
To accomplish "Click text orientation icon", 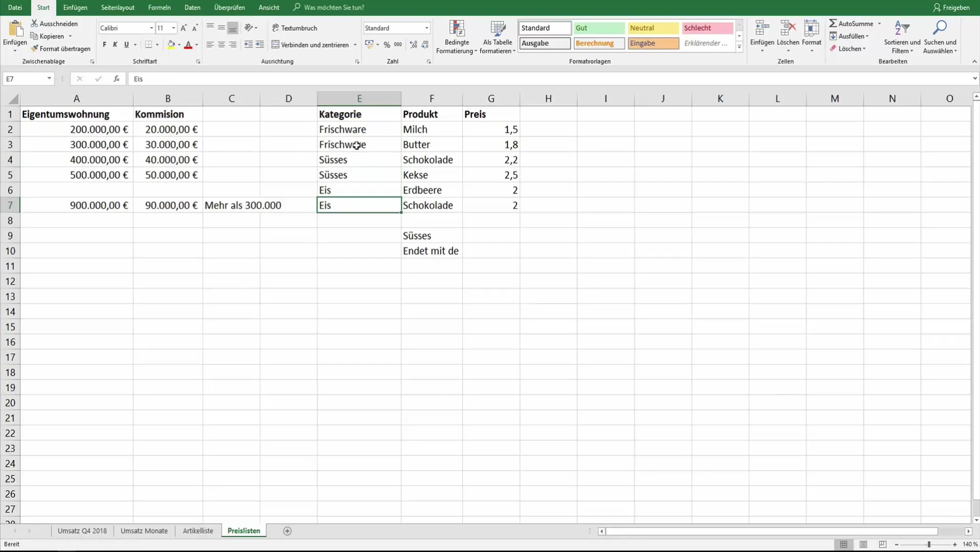I will point(249,28).
